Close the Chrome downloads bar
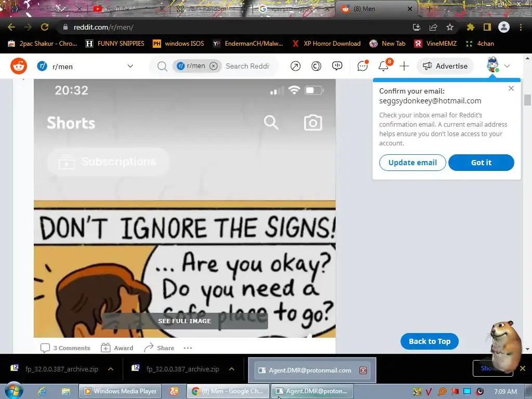This screenshot has height=399, width=532. click(x=523, y=368)
